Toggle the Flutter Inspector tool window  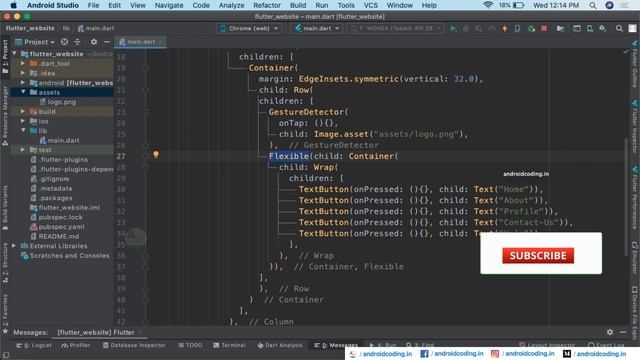click(635, 127)
